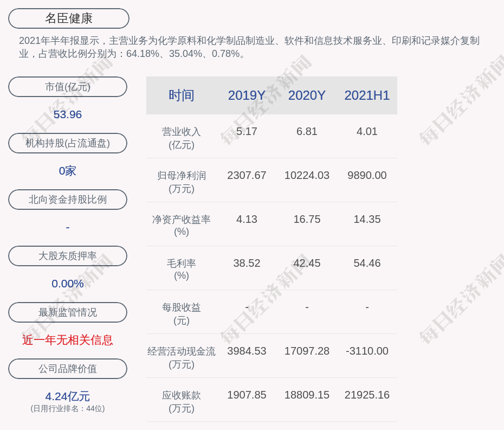Click the 最新监管情况 label pill
Screen dimensions: 504x430
68,312
